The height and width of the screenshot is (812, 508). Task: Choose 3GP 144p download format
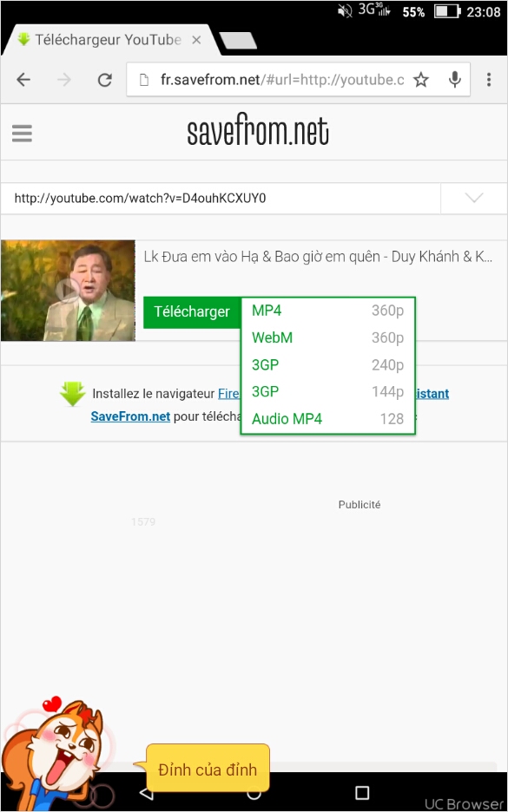click(327, 391)
